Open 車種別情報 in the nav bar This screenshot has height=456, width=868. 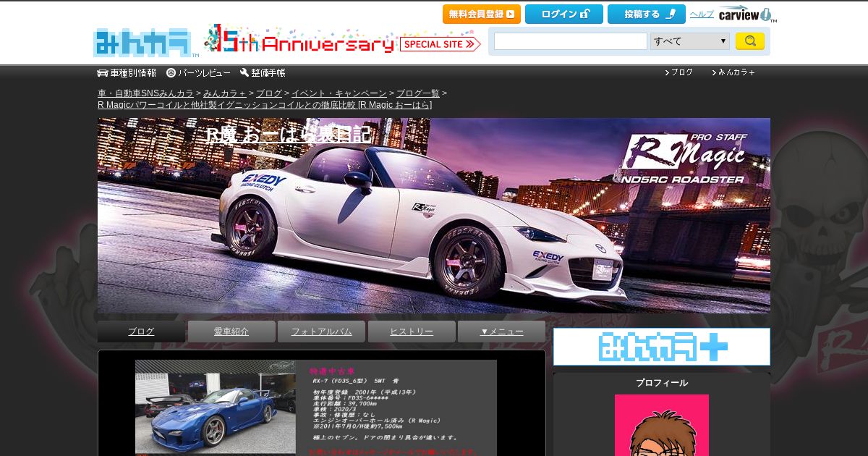coord(127,73)
